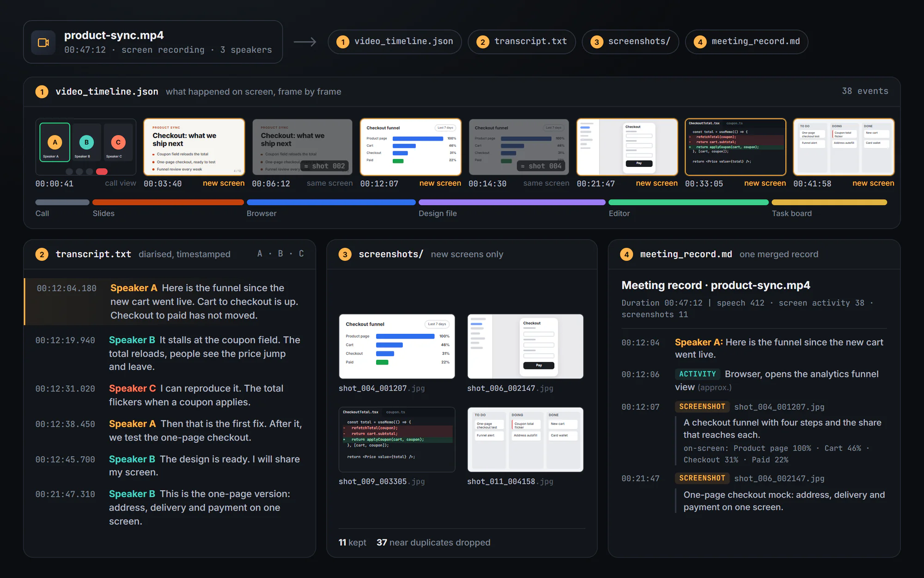Click the yellow Task board segment bar
The height and width of the screenshot is (578, 924).
click(x=829, y=203)
